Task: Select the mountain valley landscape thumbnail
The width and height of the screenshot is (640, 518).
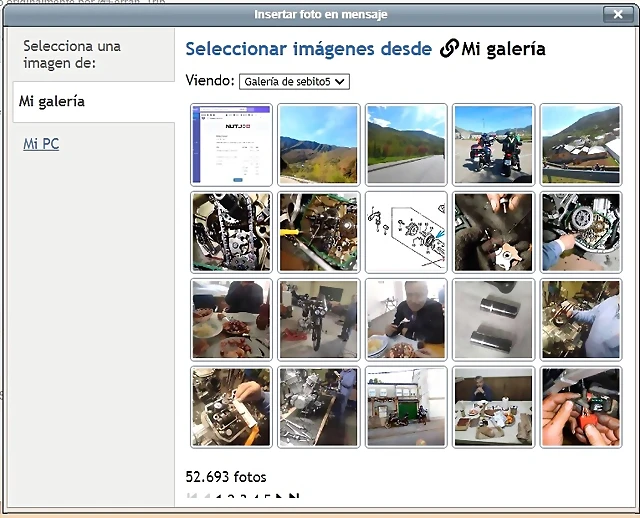Action: 319,145
